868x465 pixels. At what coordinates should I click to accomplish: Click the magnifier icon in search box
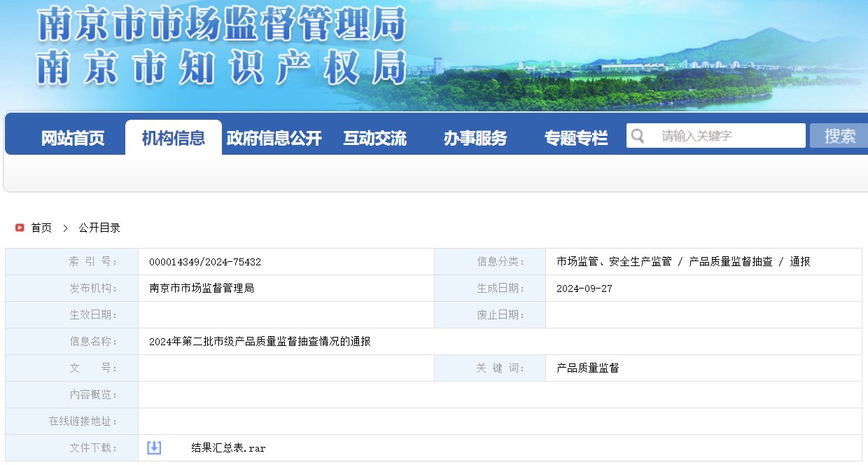pos(637,136)
